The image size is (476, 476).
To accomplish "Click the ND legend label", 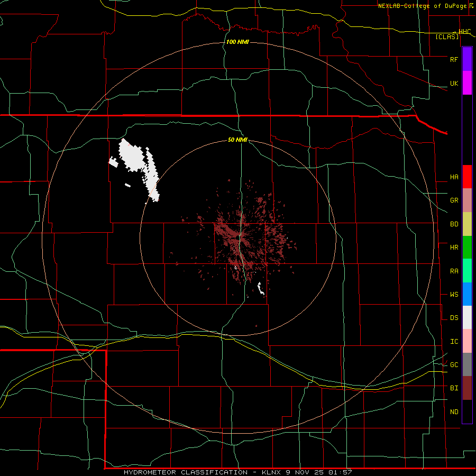I will (x=454, y=412).
